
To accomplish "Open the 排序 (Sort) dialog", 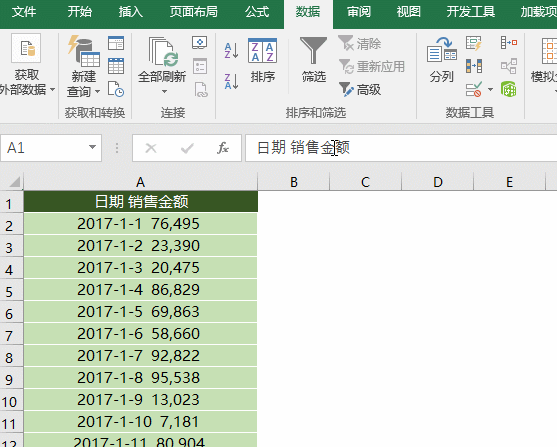I will [263, 60].
